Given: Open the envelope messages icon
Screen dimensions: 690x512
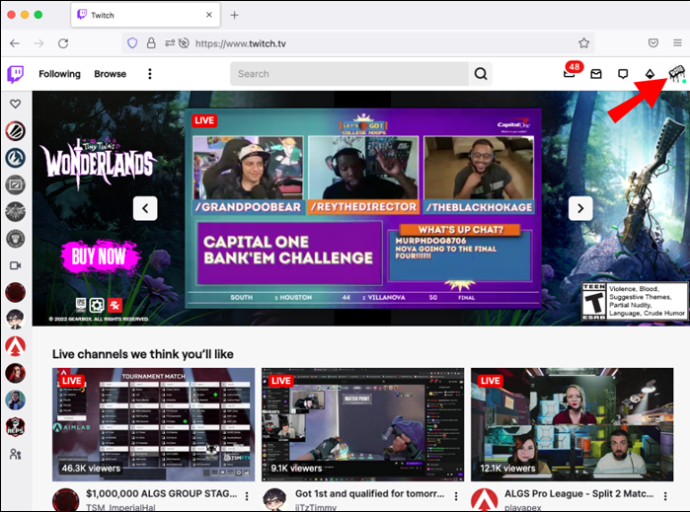Looking at the screenshot, I should pos(596,74).
